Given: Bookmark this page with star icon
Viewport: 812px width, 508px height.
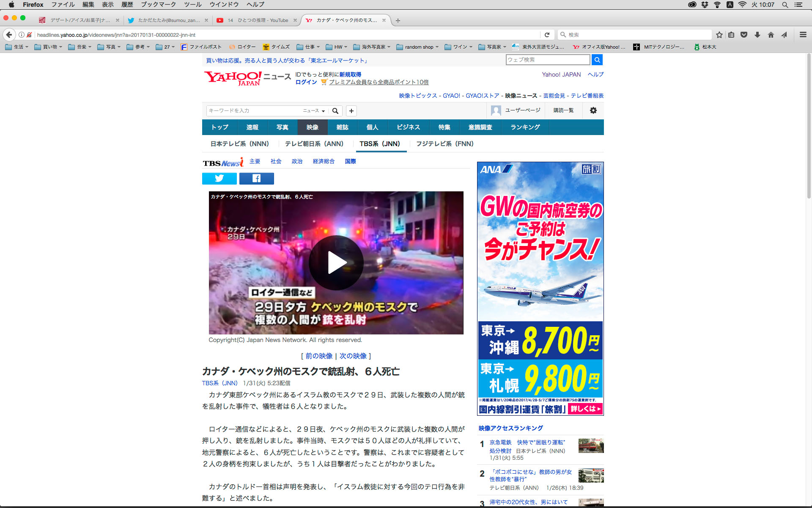Looking at the screenshot, I should click(719, 35).
